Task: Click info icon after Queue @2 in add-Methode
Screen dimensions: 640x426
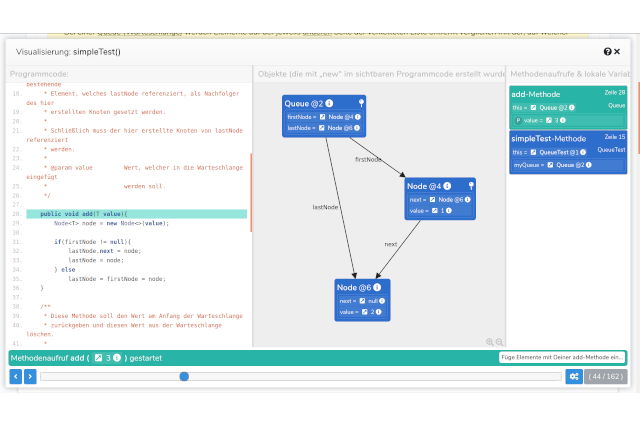Action: 571,108
